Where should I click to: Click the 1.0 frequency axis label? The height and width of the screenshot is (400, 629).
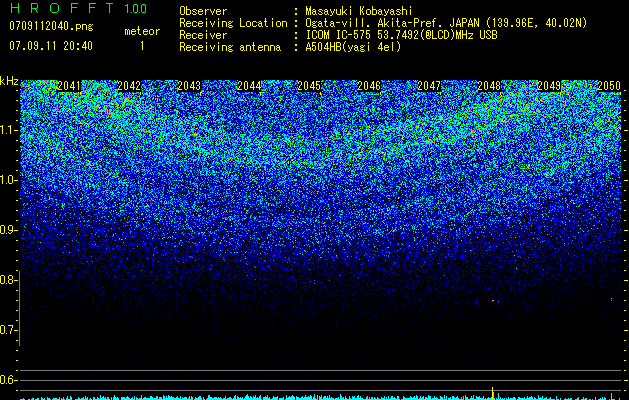[x=9, y=180]
